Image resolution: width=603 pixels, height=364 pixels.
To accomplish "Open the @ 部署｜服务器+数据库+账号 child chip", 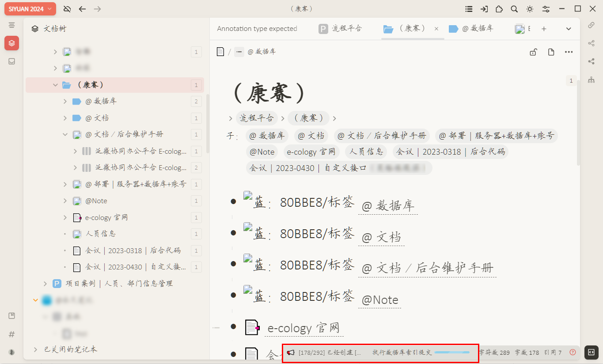I will pos(496,136).
